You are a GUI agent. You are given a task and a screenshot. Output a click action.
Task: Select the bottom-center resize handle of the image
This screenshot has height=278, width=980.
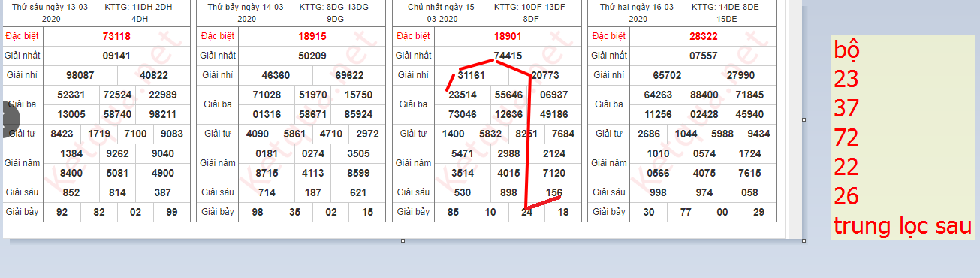coord(403,240)
